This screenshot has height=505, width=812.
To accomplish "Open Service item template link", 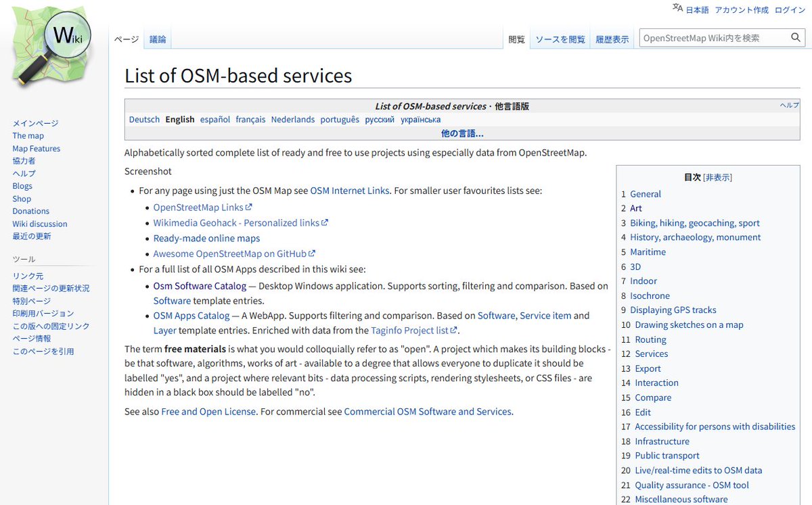I will [545, 315].
